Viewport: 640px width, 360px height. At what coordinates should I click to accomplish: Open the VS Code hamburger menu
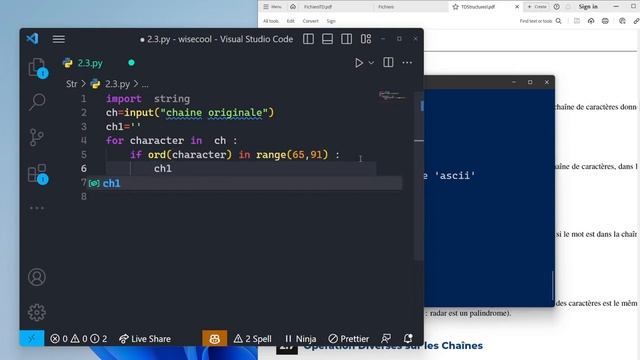click(x=58, y=39)
